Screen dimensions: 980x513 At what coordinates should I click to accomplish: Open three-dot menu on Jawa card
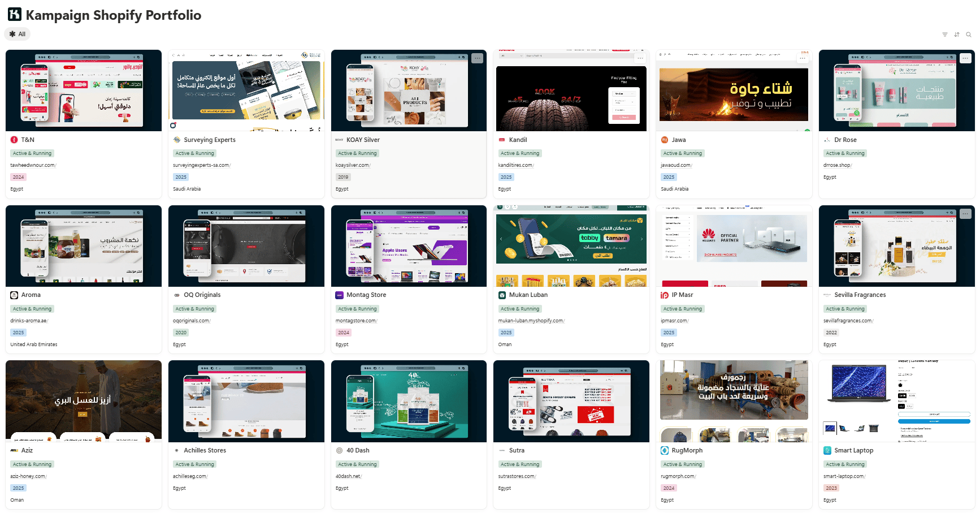(x=803, y=58)
